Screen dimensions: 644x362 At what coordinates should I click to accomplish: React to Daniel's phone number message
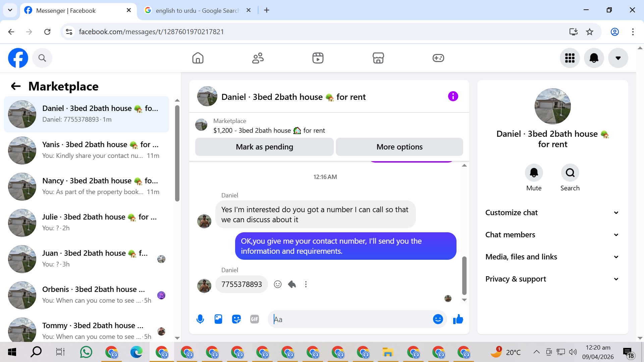[x=278, y=284]
